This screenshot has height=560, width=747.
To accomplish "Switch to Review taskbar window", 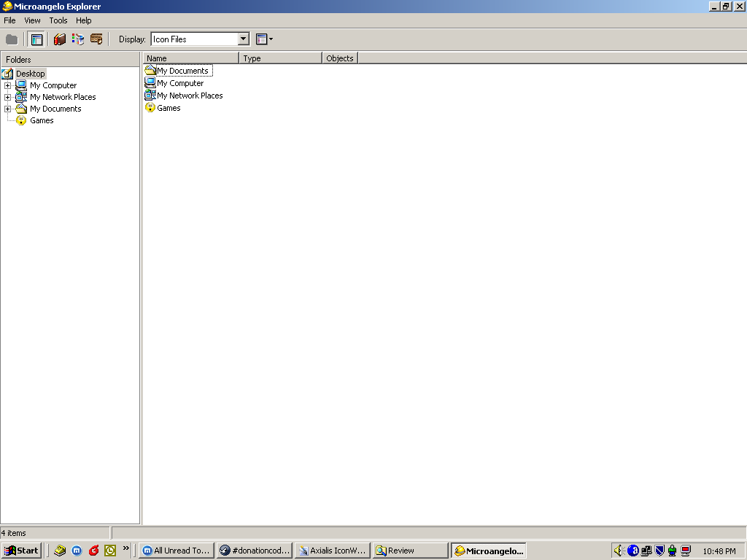I will click(x=411, y=551).
